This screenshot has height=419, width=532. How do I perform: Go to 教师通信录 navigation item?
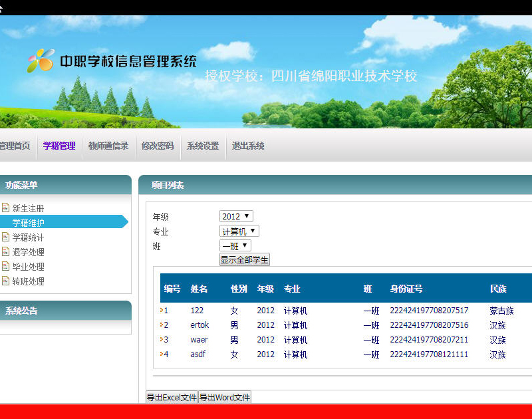click(108, 146)
